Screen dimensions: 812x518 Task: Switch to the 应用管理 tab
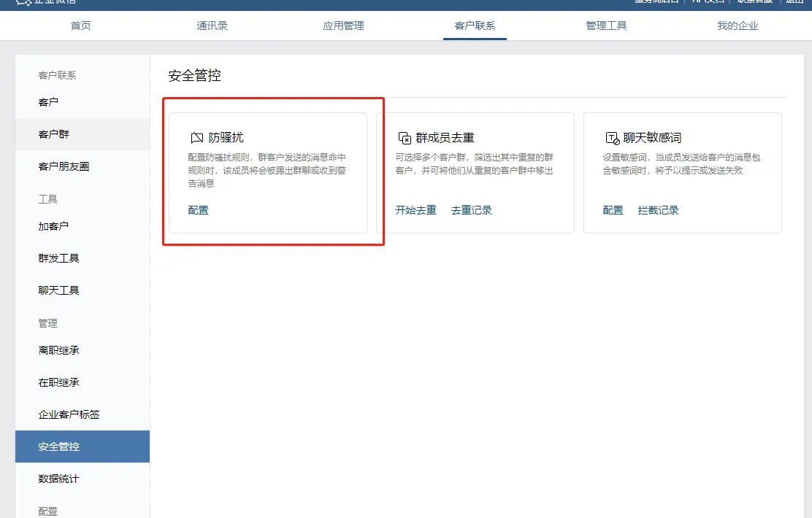pyautogui.click(x=343, y=24)
